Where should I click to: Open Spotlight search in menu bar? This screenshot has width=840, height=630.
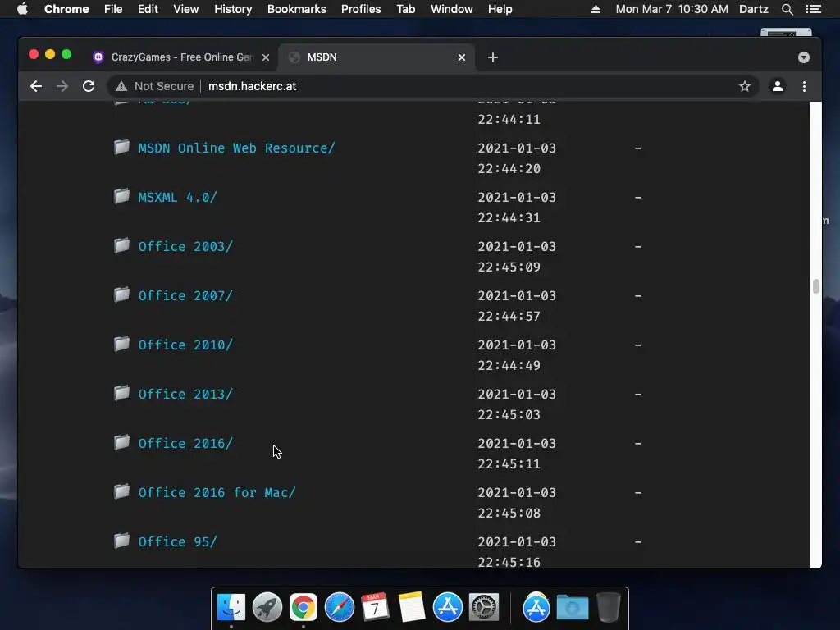[787, 9]
